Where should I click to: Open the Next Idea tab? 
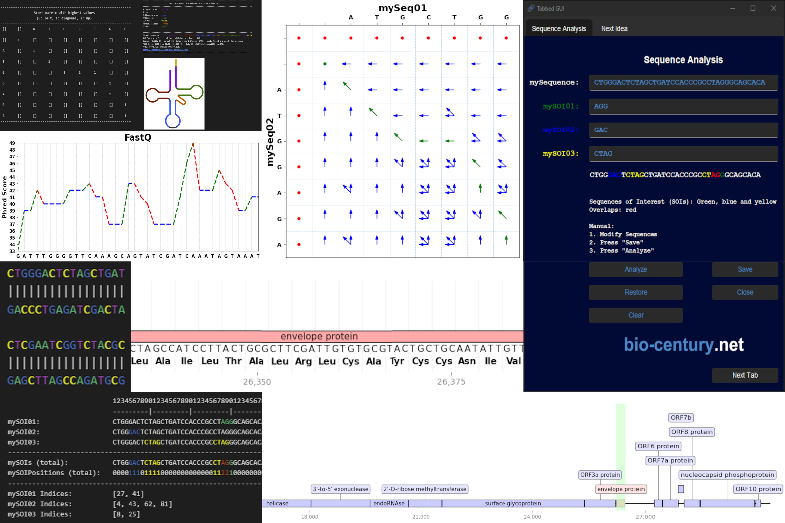click(614, 29)
